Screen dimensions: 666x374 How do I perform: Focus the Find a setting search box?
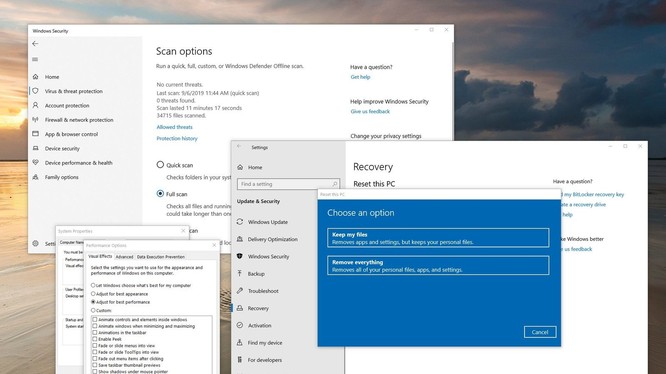[288, 184]
